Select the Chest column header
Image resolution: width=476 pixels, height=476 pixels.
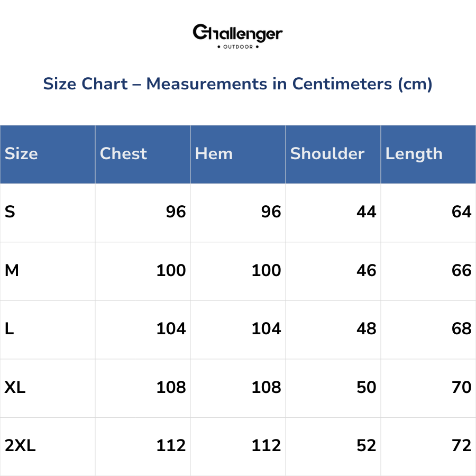123,154
